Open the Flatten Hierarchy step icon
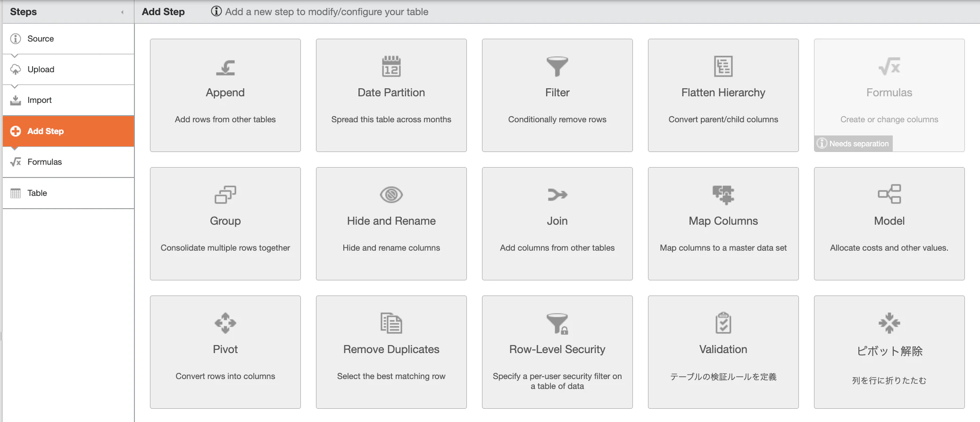Viewport: 980px width, 422px height. point(723,66)
